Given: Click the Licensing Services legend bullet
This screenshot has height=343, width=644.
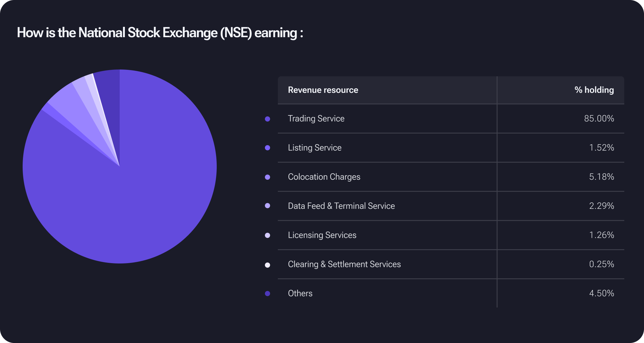Looking at the screenshot, I should pyautogui.click(x=267, y=235).
